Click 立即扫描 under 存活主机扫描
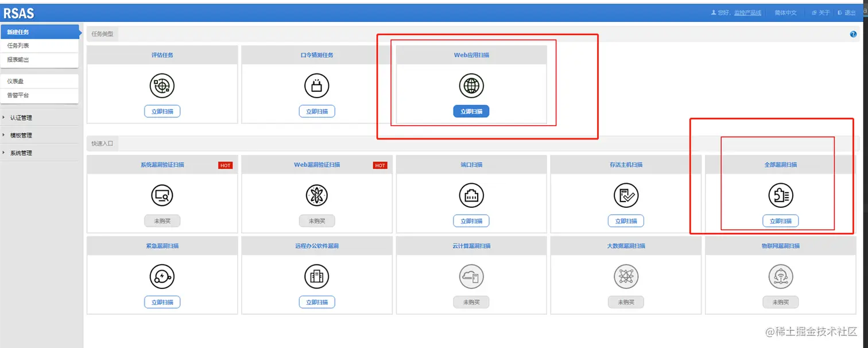The image size is (868, 348). [x=626, y=221]
